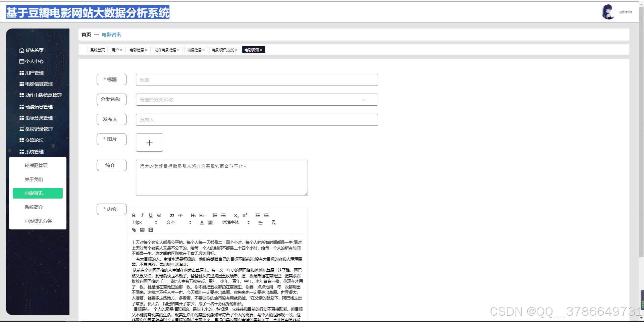
Task: Insert a video into the content editor
Action: pyautogui.click(x=151, y=230)
